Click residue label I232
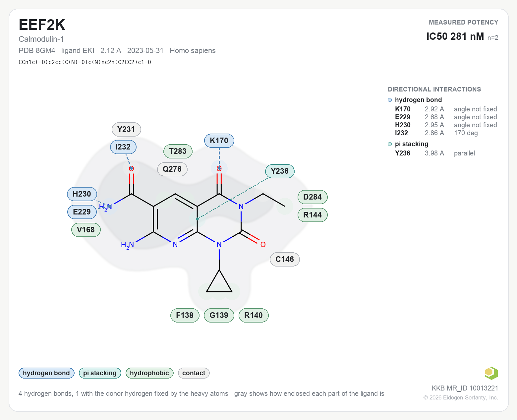 tap(123, 147)
